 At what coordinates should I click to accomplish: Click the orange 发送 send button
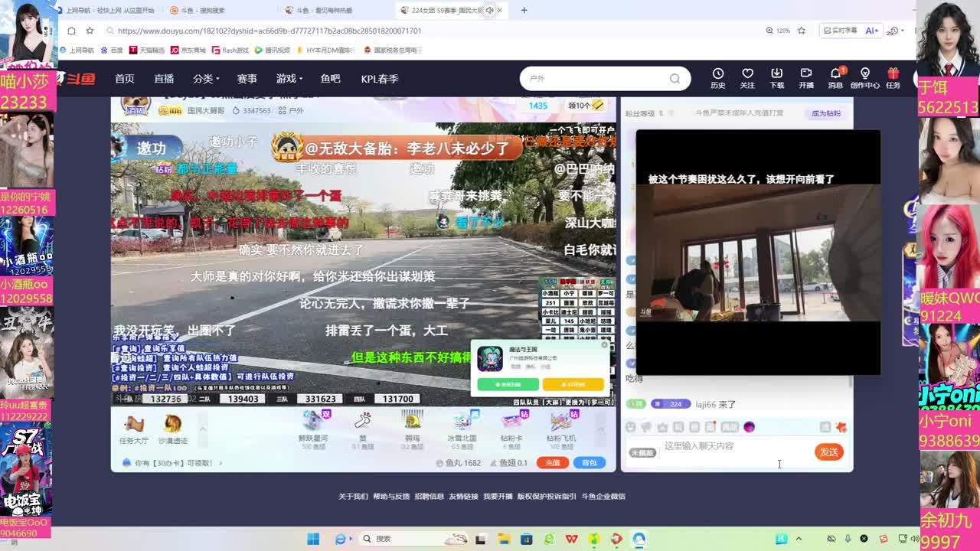click(828, 452)
